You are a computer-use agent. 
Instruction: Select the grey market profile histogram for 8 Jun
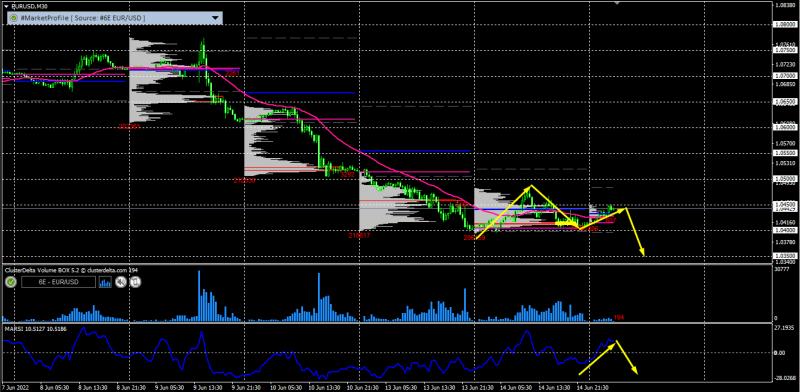pyautogui.click(x=153, y=80)
